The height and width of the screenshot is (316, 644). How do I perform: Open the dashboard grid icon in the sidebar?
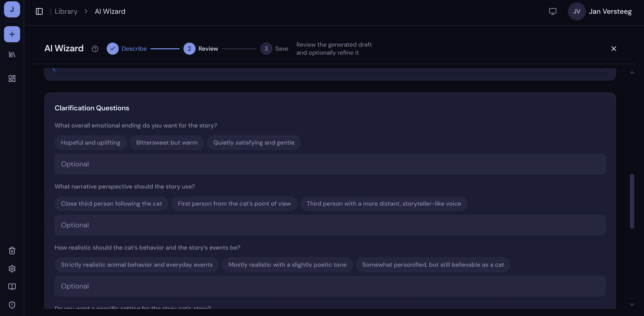(x=12, y=78)
